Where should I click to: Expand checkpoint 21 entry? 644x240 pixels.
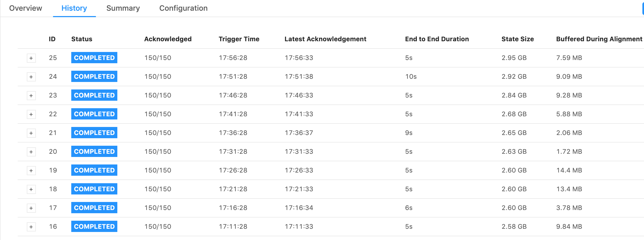(x=31, y=133)
